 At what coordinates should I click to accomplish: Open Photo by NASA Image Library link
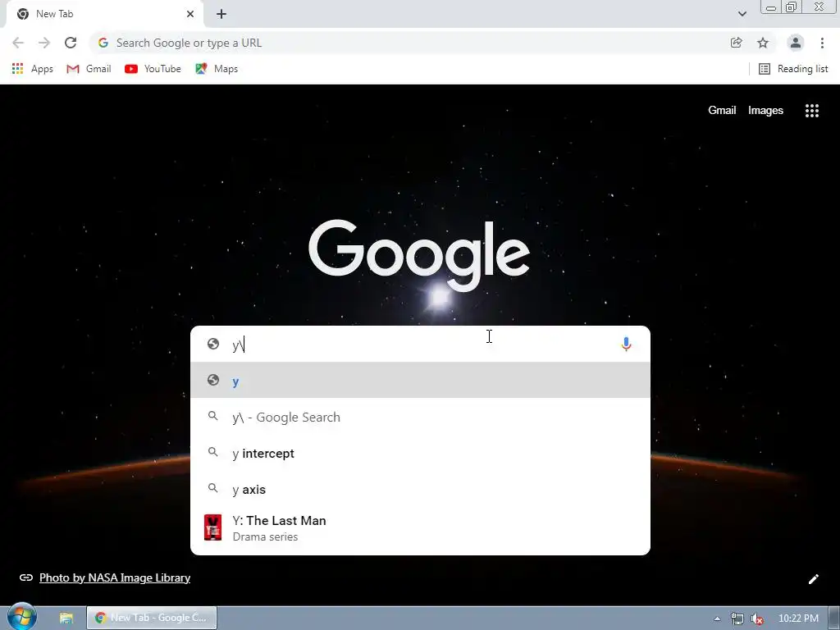coord(115,577)
